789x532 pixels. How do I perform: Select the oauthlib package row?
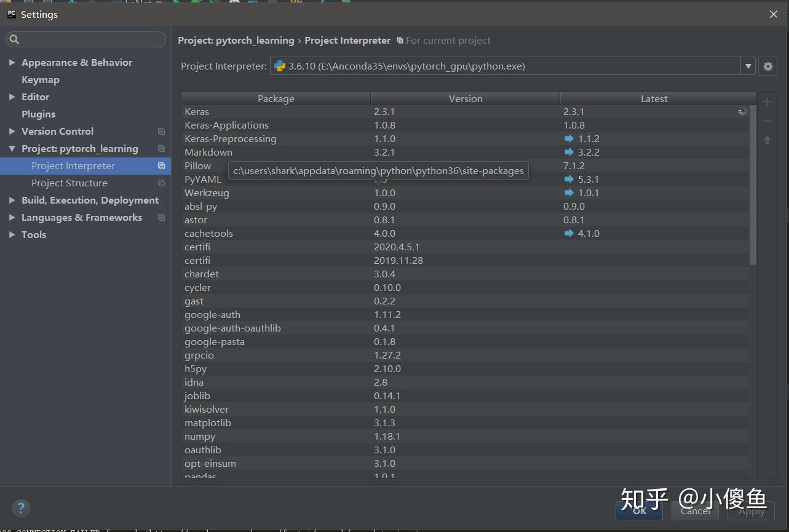pyautogui.click(x=466, y=450)
